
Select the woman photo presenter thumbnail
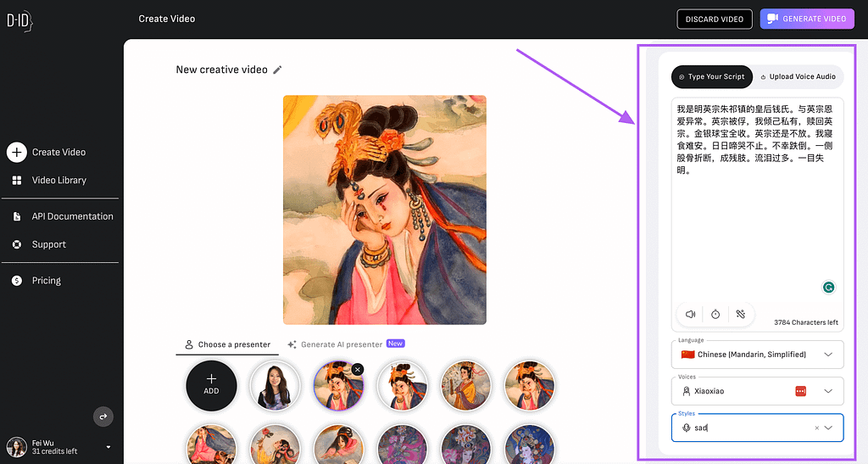click(x=275, y=386)
